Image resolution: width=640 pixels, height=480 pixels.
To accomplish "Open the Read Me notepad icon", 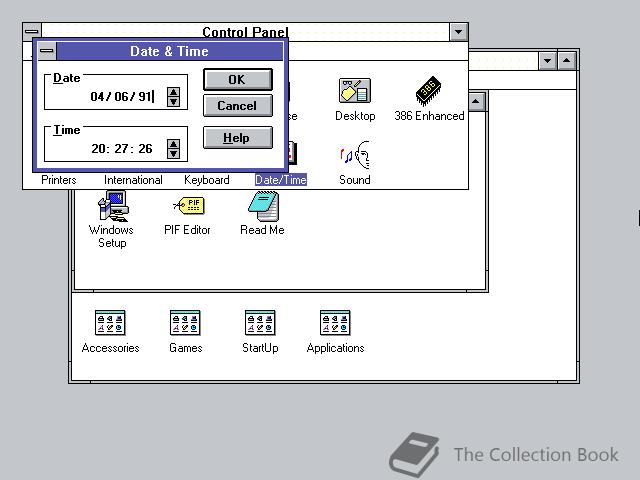I will (263, 206).
